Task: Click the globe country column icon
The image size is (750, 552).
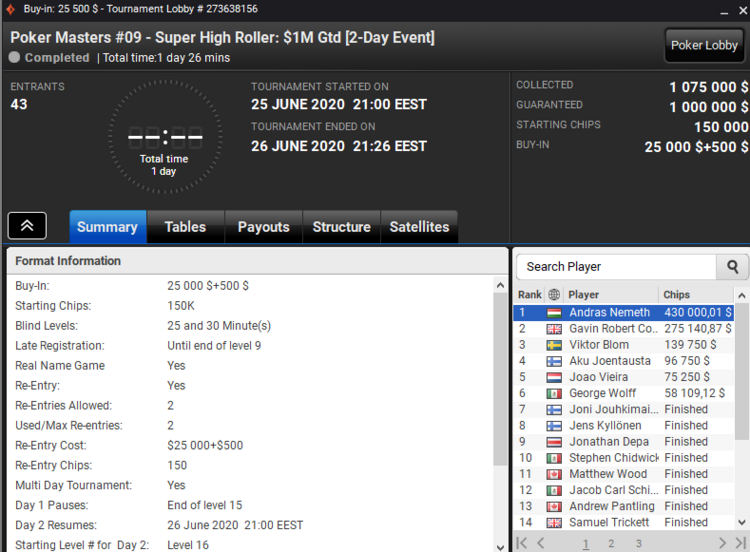Action: pos(554,295)
